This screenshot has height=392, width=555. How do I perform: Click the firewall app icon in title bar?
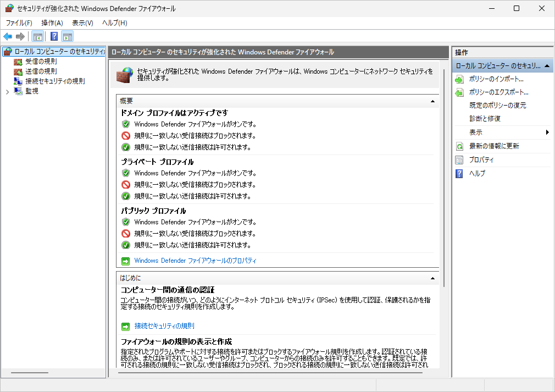click(x=9, y=8)
